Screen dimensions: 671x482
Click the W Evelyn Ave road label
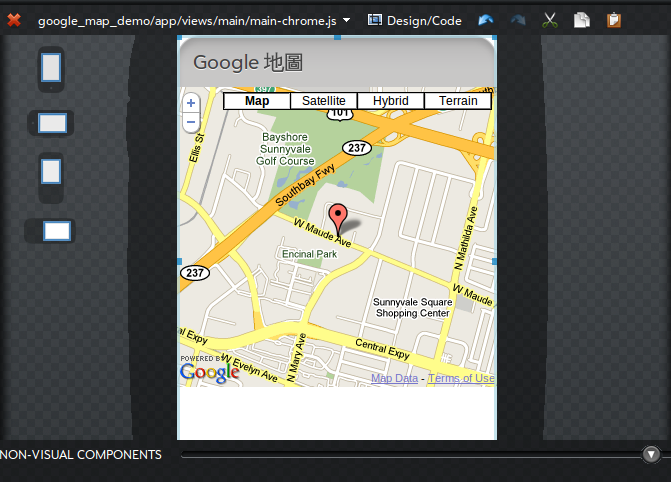[250, 368]
